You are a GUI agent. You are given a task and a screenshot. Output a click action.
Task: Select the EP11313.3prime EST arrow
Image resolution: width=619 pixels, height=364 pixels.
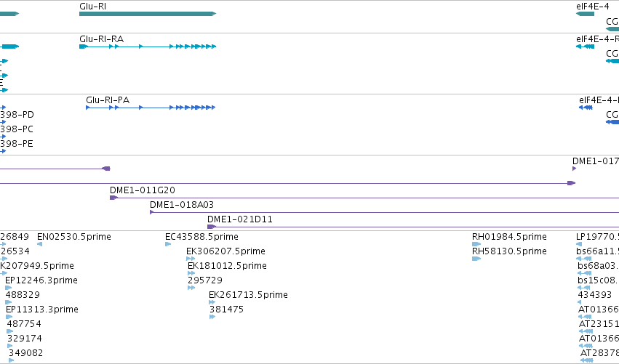coord(9,317)
